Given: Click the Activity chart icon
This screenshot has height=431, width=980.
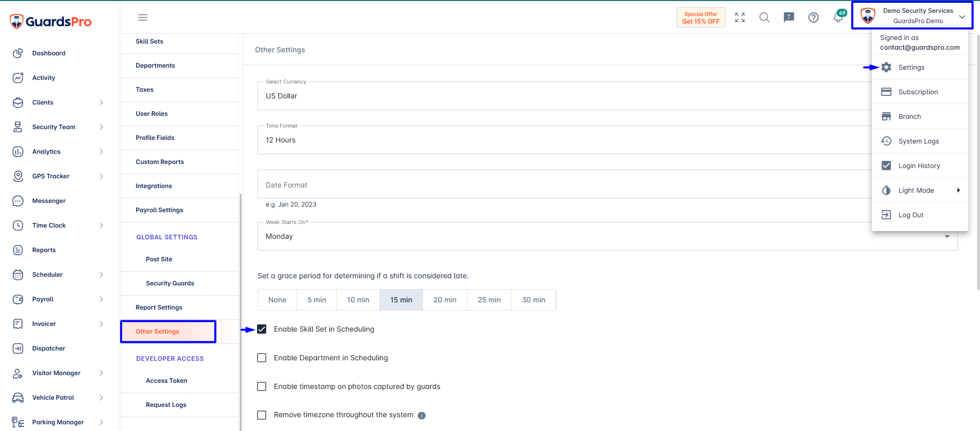Looking at the screenshot, I should pos(18,78).
